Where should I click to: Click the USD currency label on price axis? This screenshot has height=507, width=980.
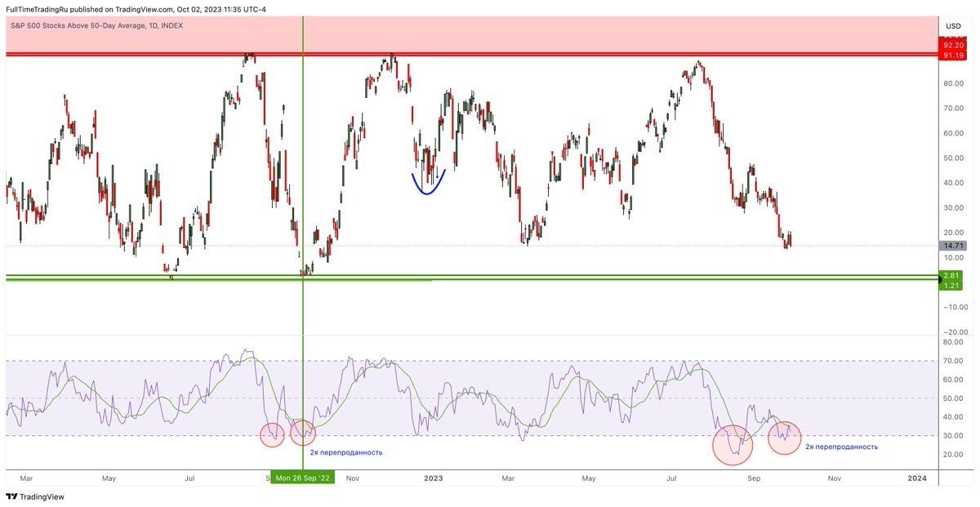pos(952,26)
